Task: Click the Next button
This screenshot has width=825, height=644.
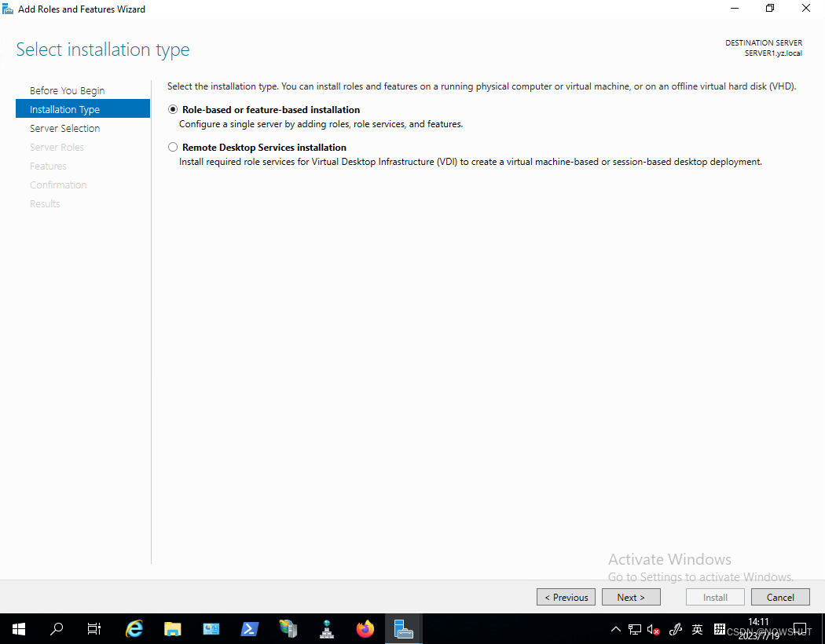Action: 631,597
